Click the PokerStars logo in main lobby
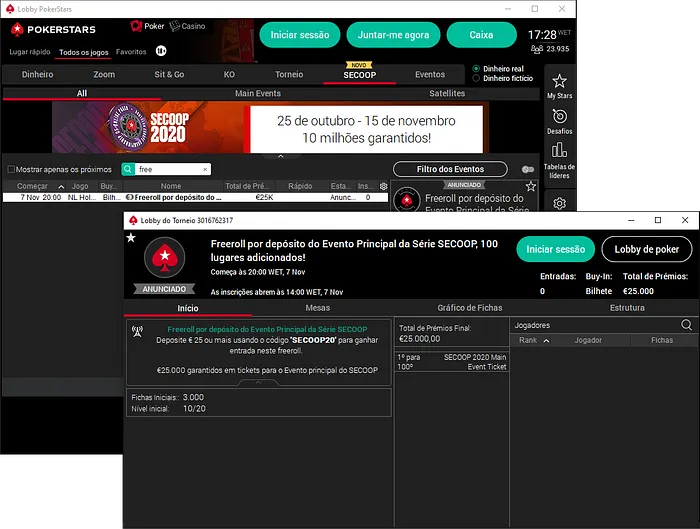700x529 pixels. (53, 29)
